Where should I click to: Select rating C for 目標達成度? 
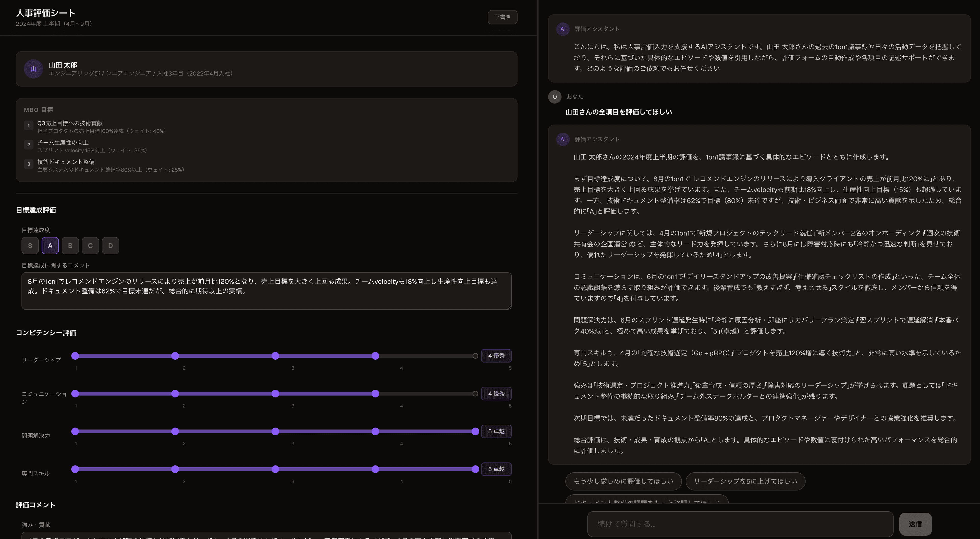click(x=91, y=245)
